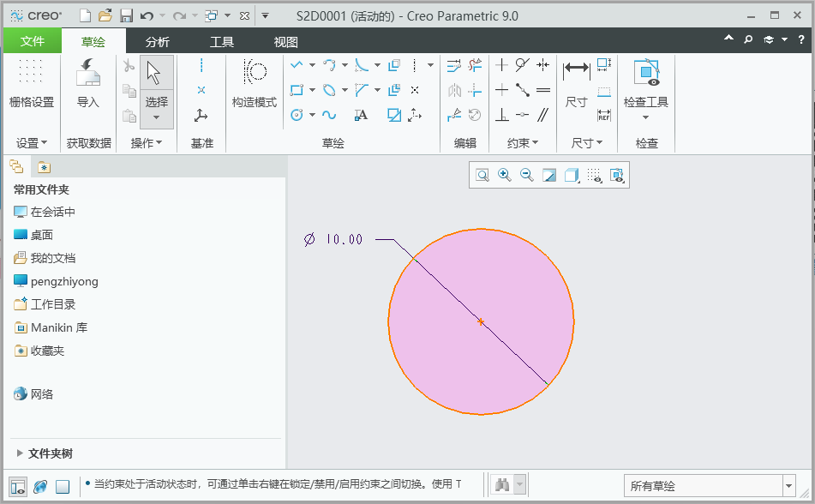Click the Thicken entity tool

[394, 90]
